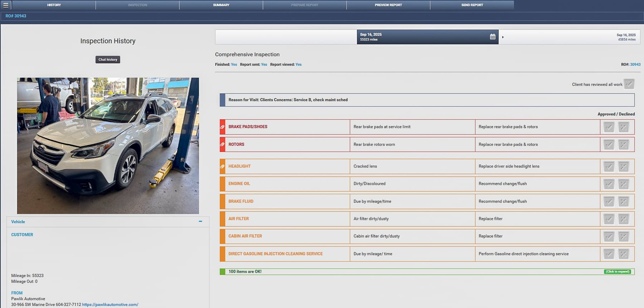Open the hamburger menu icon
Viewport: 644px width, 308px height.
tap(6, 5)
